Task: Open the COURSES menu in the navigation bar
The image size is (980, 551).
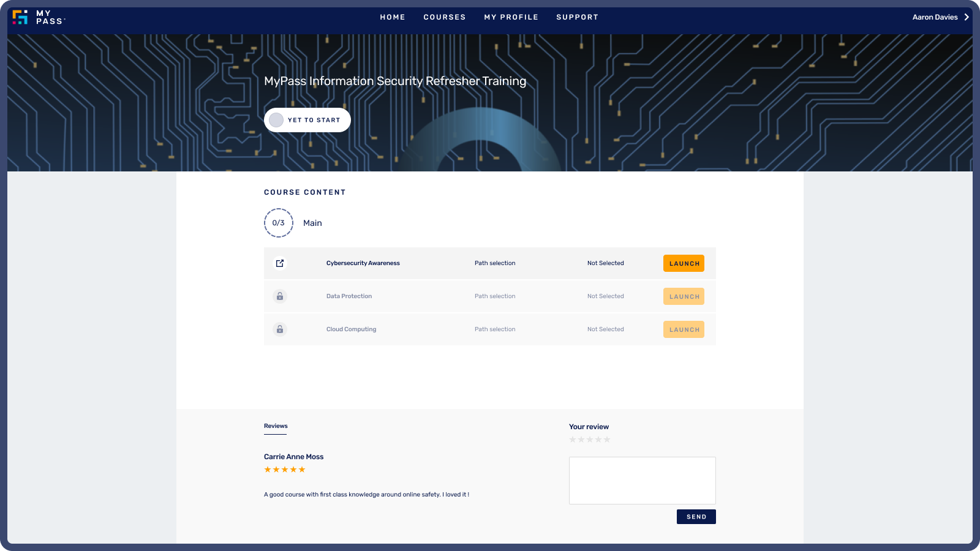Action: 445,17
